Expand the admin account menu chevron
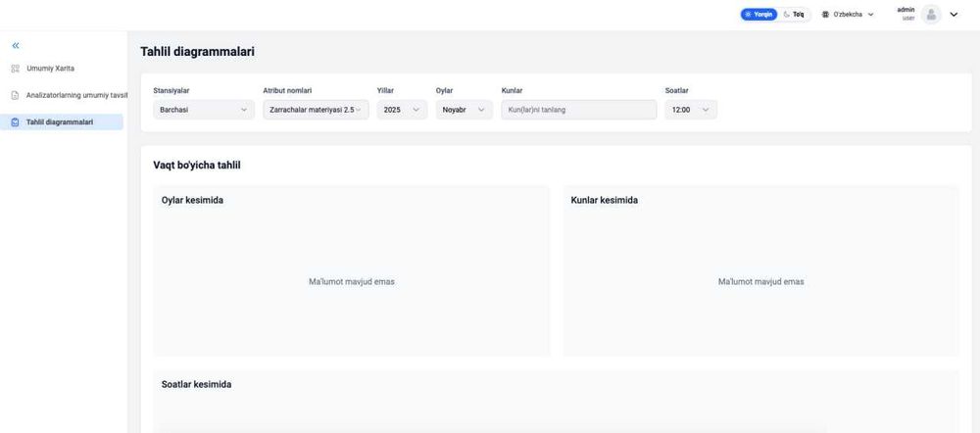Screen dimensions: 980x433 click(954, 15)
